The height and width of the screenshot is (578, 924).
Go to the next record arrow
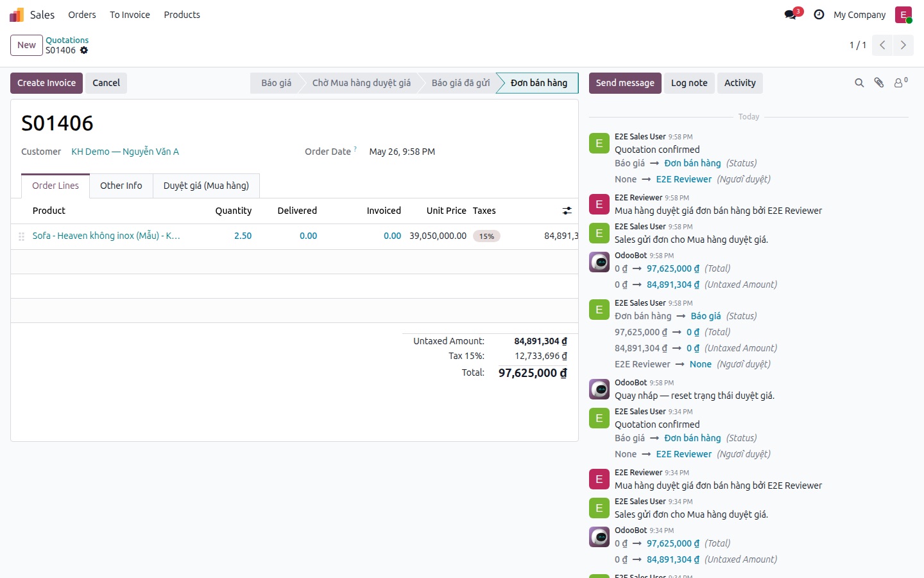[x=903, y=45]
